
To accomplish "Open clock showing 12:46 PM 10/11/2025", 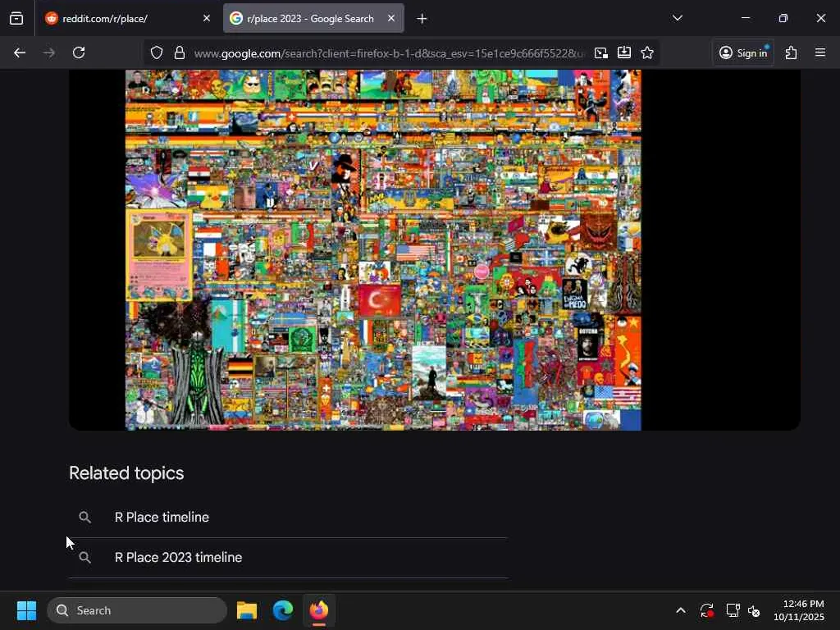I will 799,610.
